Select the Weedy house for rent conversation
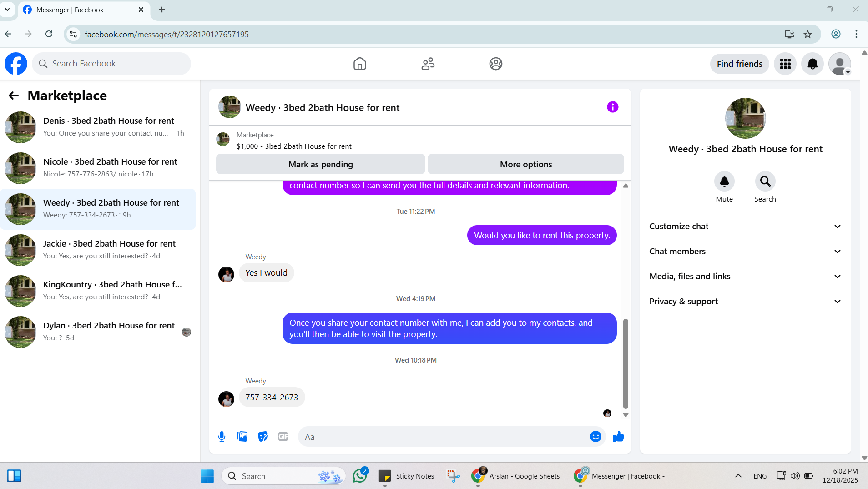This screenshot has height=489, width=868. click(98, 209)
